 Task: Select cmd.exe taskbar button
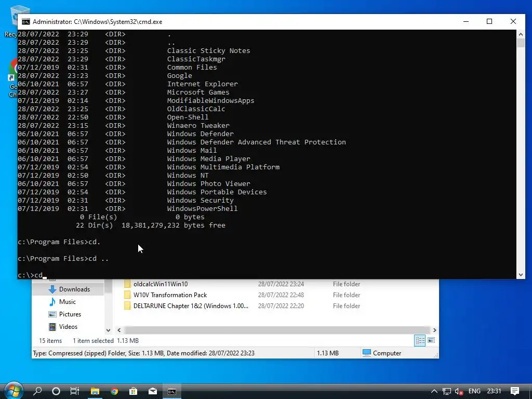[x=172, y=391]
